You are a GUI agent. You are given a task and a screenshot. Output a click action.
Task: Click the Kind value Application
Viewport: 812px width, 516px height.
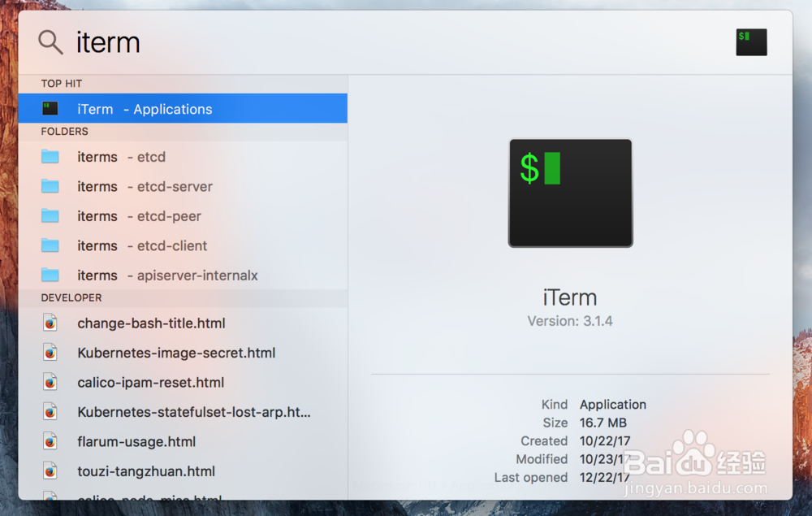pos(612,404)
